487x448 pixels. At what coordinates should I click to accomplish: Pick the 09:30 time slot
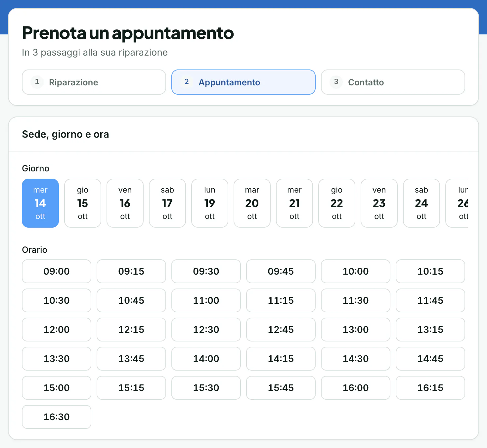[206, 271]
